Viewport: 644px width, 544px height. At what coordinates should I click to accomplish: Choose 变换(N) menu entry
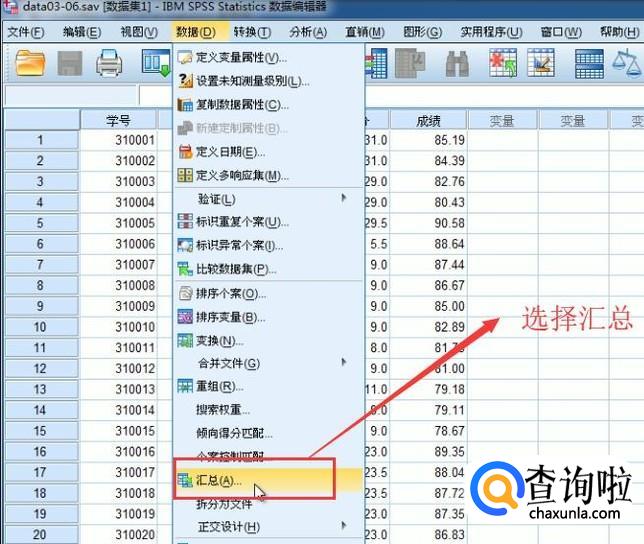(x=269, y=340)
